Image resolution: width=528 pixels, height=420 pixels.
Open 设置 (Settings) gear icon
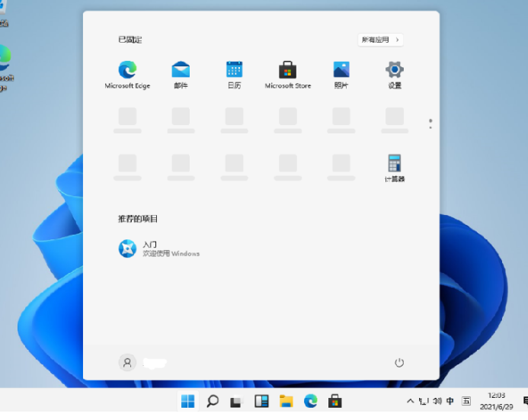395,75
